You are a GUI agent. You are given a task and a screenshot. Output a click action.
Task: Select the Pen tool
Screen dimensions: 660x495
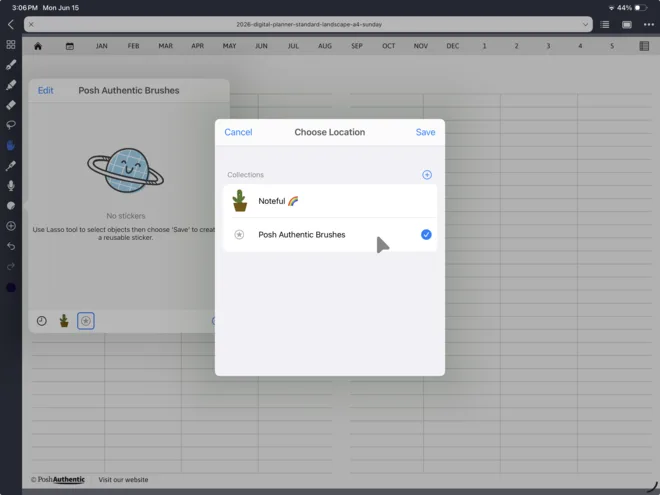[11, 65]
